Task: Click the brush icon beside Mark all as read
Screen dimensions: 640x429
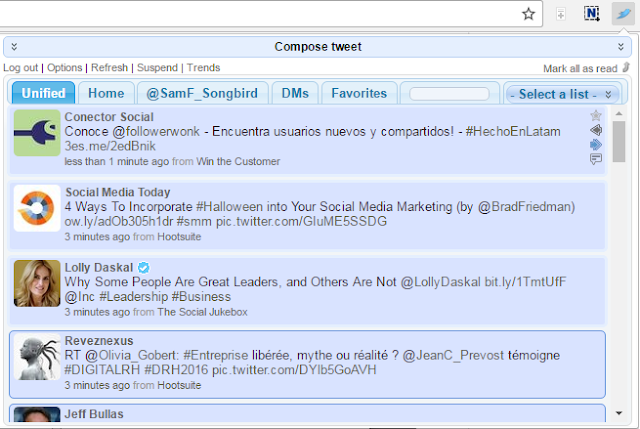Action: [x=626, y=67]
